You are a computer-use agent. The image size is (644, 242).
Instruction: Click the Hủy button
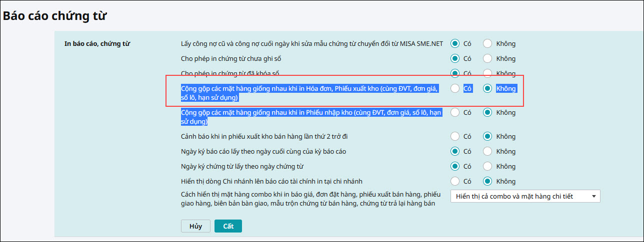pyautogui.click(x=195, y=226)
